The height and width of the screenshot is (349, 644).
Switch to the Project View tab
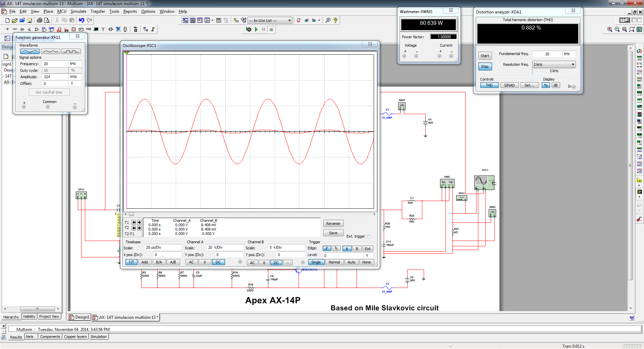49,316
